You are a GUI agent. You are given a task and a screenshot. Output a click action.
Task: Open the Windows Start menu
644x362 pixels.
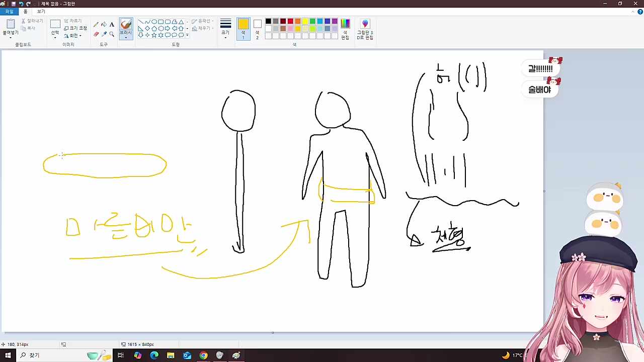pyautogui.click(x=8, y=355)
